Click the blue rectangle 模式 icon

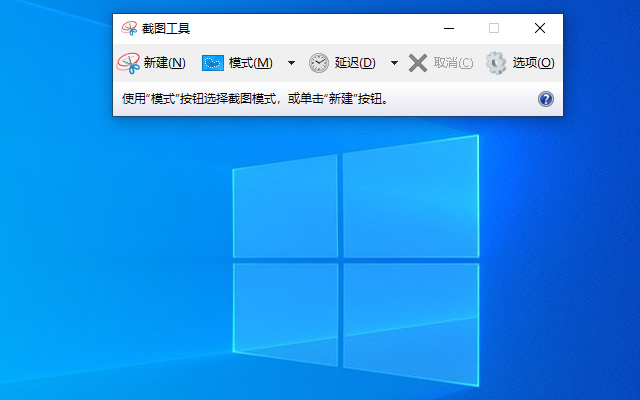213,63
